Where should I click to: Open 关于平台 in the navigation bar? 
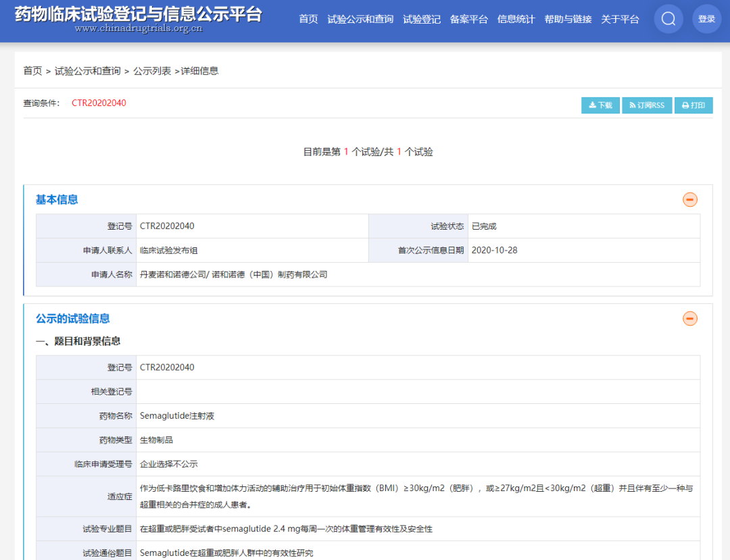click(x=620, y=19)
